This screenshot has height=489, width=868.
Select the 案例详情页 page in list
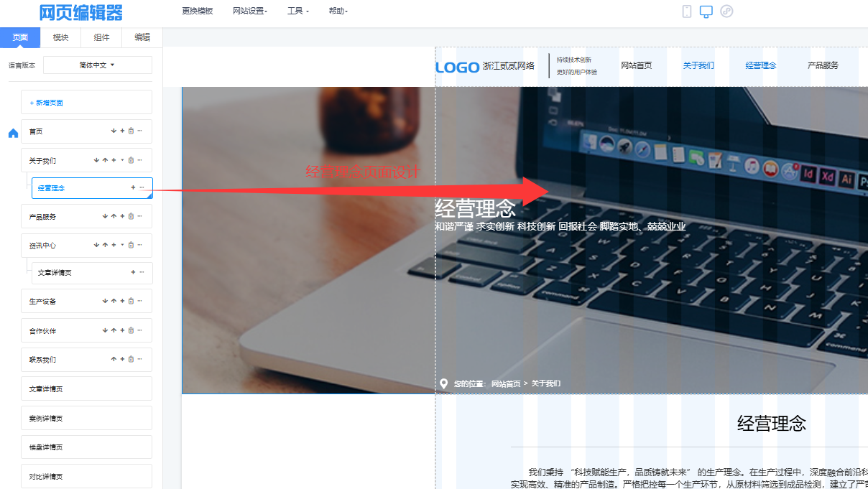click(86, 418)
